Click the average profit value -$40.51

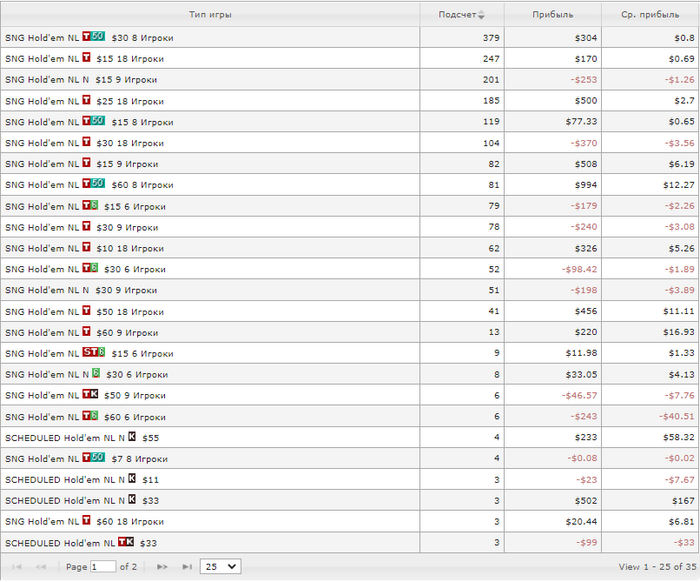point(677,417)
